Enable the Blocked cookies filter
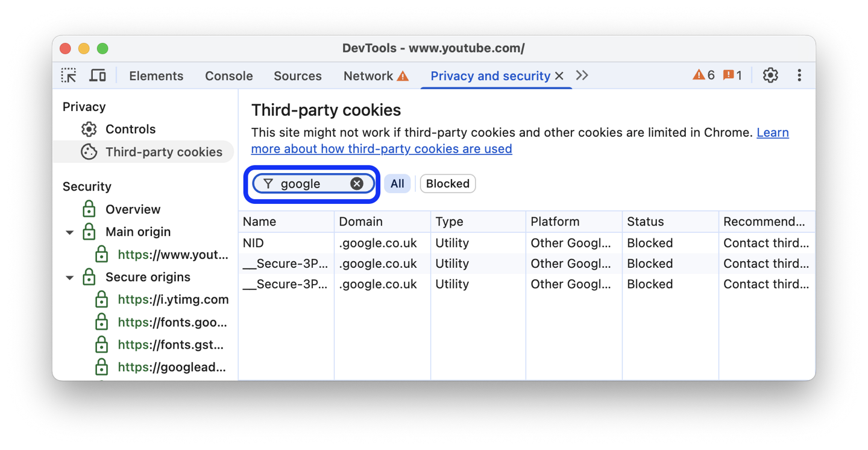Image resolution: width=868 pixels, height=450 pixels. [447, 183]
